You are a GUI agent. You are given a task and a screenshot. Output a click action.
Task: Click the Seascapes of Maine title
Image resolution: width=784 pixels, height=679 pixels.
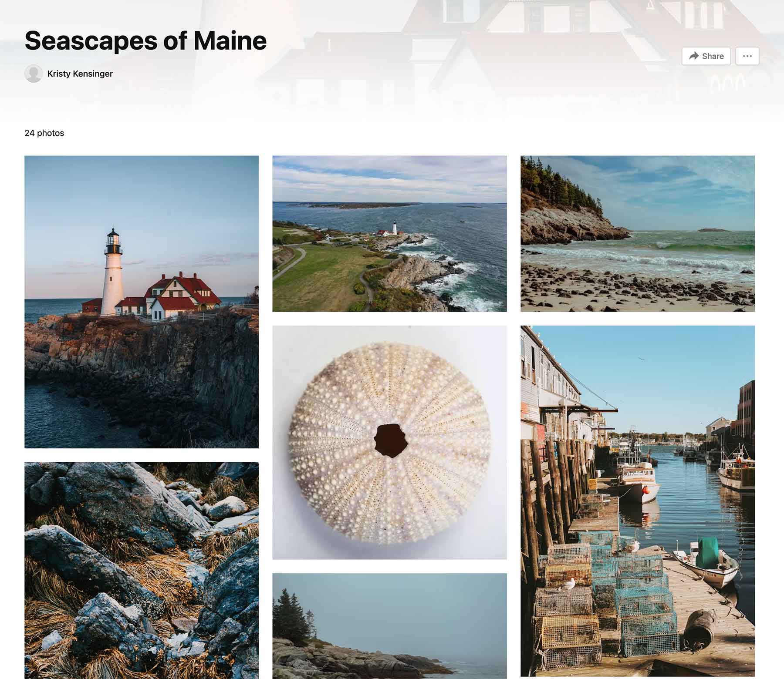point(145,40)
